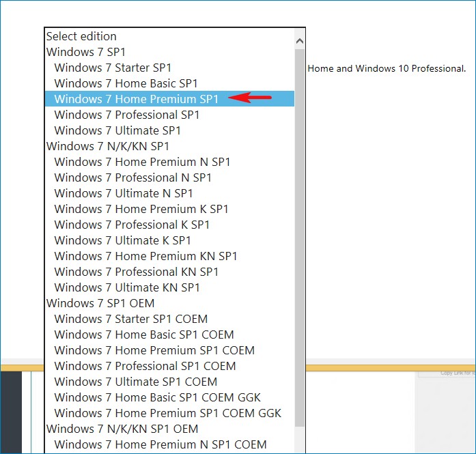Screen dimensions: 476x454
Task: Select Windows 7 Ultimate K SP1
Action: 169,240
